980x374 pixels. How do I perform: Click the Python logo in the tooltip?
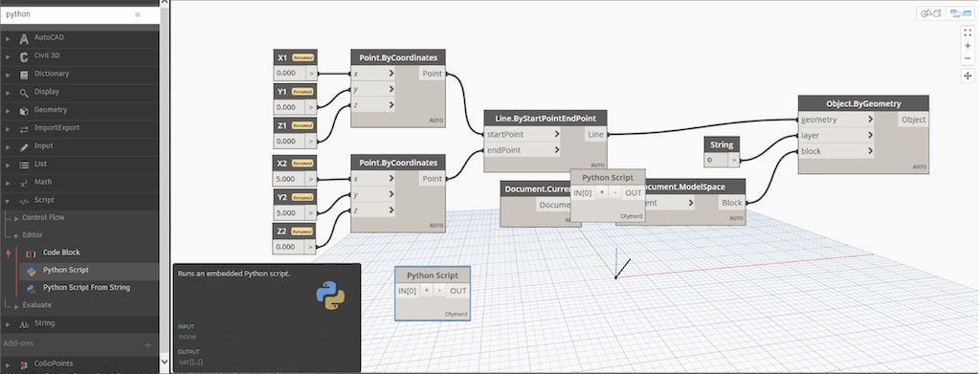pyautogui.click(x=330, y=296)
